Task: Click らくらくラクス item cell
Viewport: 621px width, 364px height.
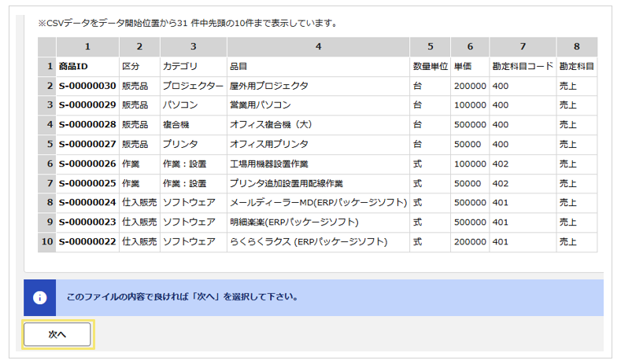Action: [319, 241]
